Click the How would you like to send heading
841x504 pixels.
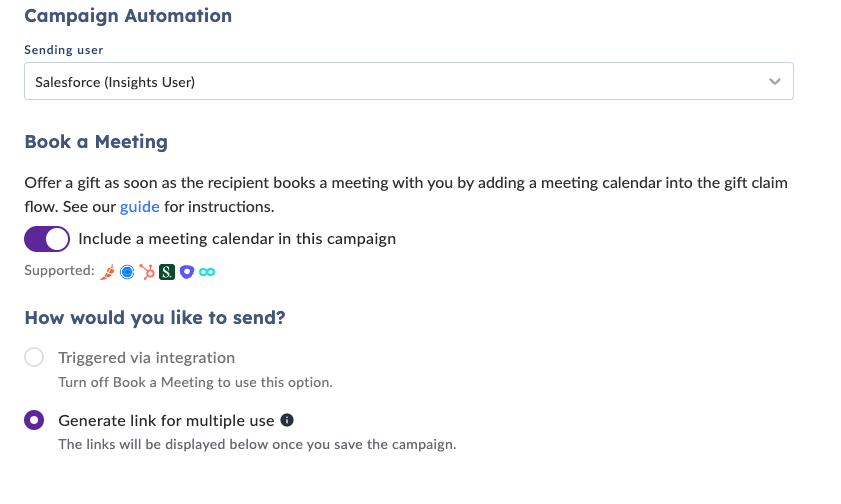(155, 317)
